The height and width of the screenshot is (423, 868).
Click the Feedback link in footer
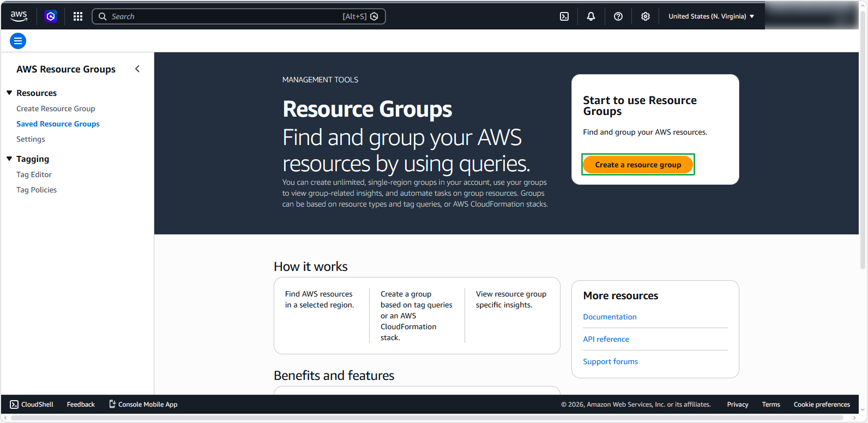[x=81, y=404]
